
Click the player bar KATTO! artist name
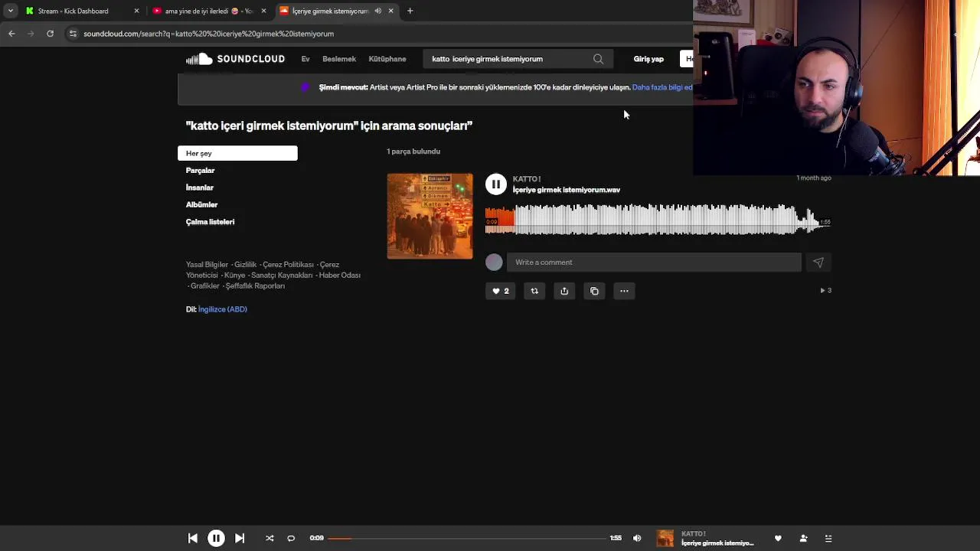(x=693, y=534)
